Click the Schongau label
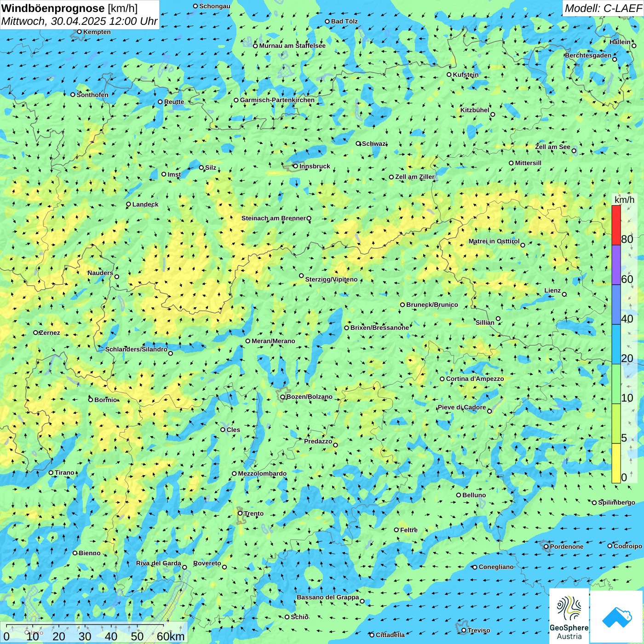The width and height of the screenshot is (644, 644). tap(215, 6)
